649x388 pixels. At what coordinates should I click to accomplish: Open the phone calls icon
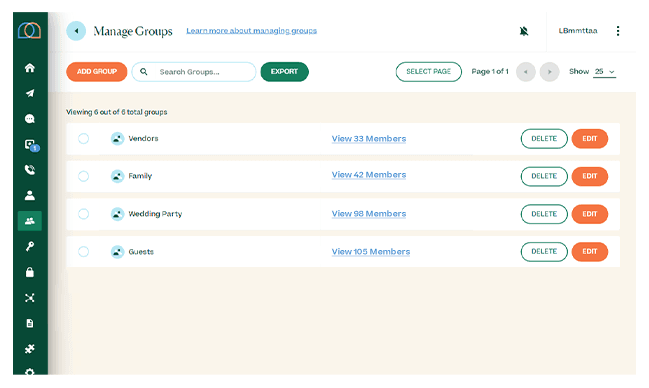tap(30, 170)
